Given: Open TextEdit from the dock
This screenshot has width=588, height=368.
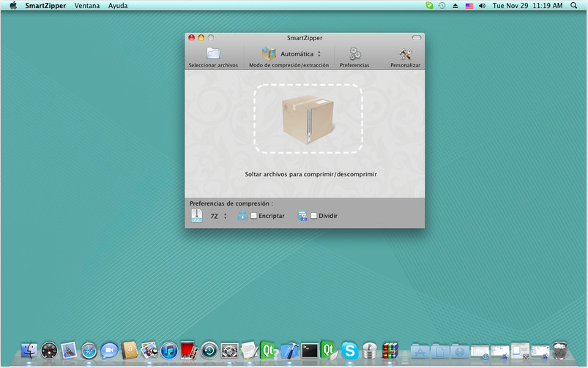Looking at the screenshot, I should click(250, 350).
